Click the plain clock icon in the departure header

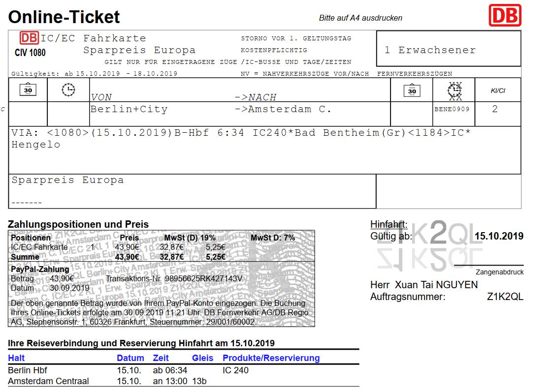[x=68, y=90]
